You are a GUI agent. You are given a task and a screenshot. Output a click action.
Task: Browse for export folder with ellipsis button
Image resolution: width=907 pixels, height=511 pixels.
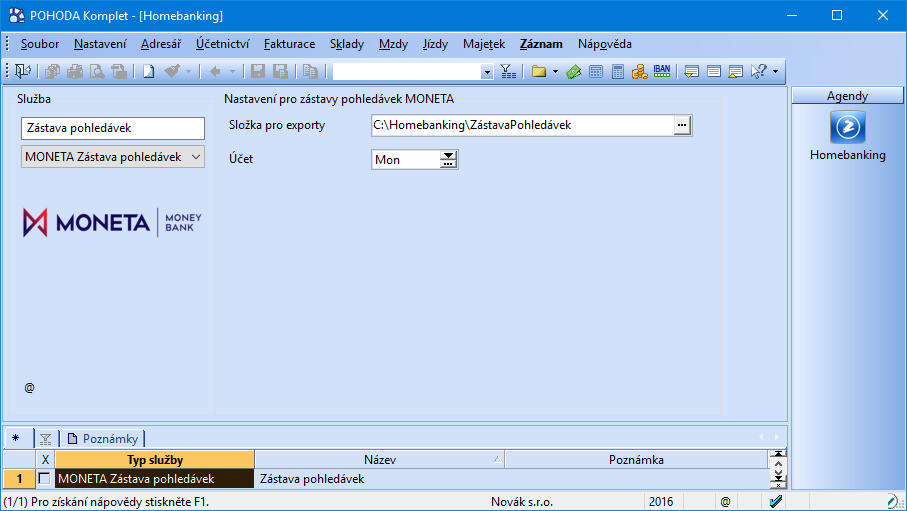(x=682, y=125)
